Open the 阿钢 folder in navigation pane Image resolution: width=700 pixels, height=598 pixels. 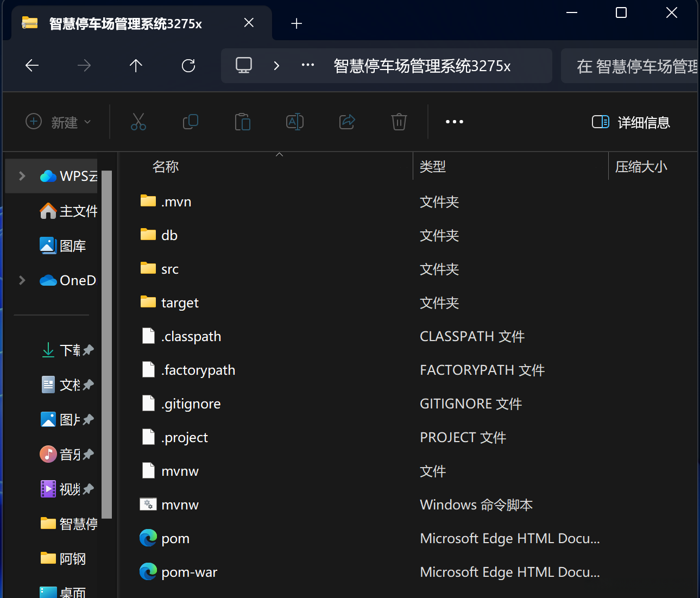pyautogui.click(x=63, y=558)
